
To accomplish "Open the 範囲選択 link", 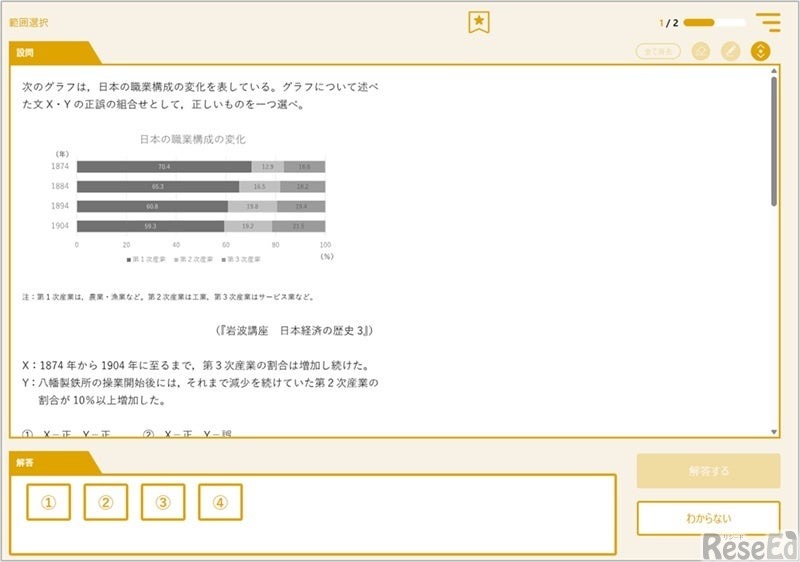I will pyautogui.click(x=29, y=22).
